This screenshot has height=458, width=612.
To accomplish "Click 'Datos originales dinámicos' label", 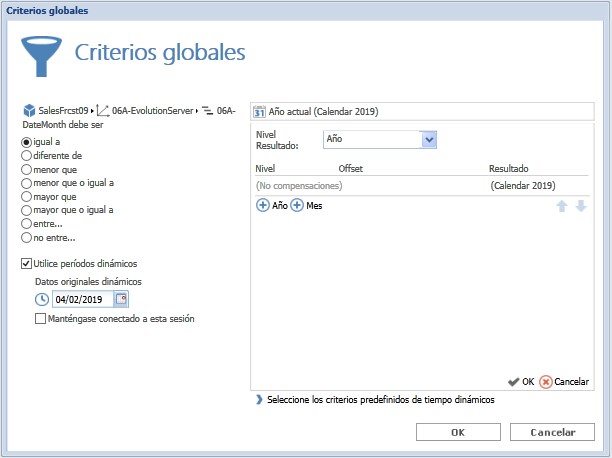I will 88,282.
